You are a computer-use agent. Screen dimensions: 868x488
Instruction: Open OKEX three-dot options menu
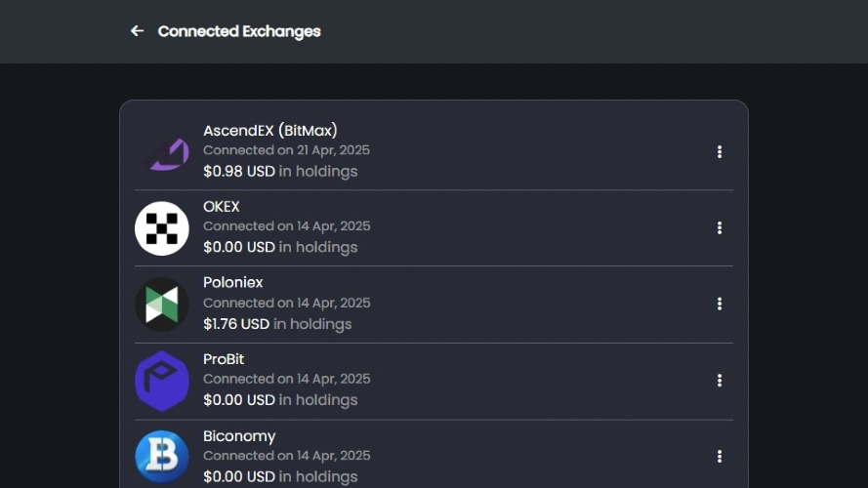pos(719,228)
